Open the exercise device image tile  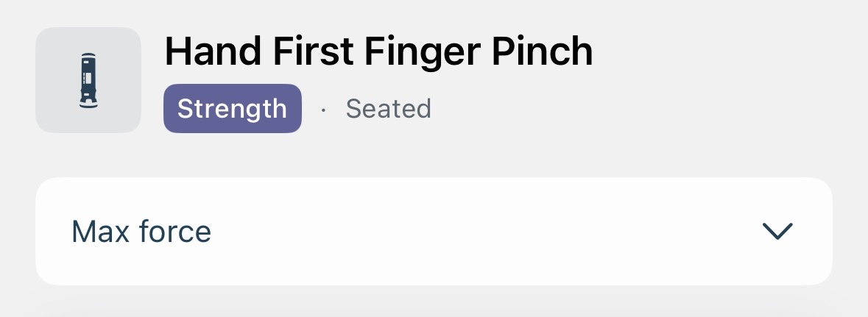[x=88, y=80]
